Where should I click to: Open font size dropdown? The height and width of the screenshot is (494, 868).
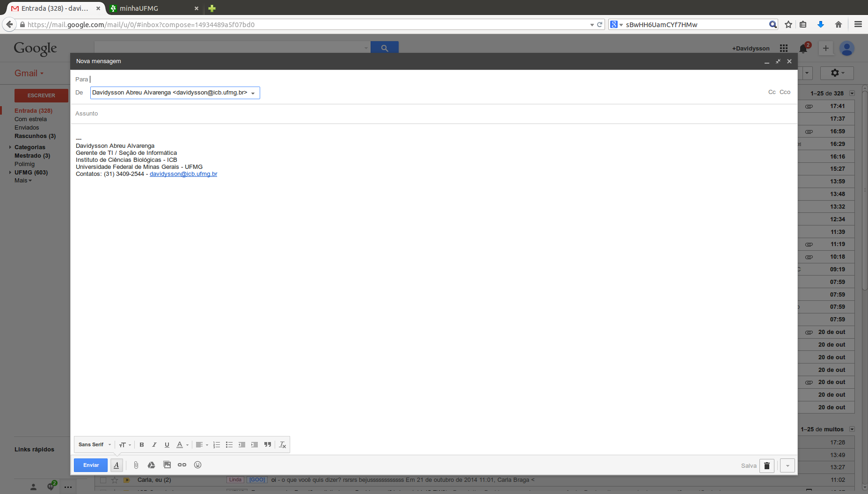124,445
